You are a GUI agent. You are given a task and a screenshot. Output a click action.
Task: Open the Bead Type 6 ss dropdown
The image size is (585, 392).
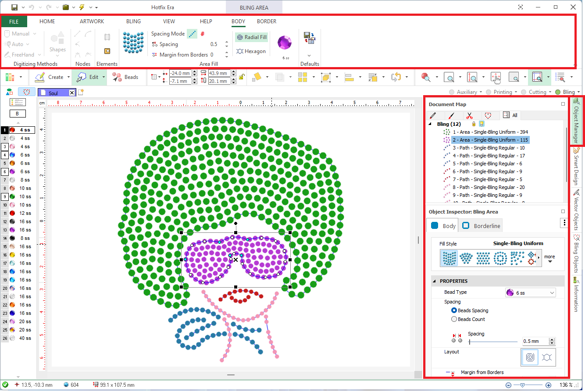531,293
